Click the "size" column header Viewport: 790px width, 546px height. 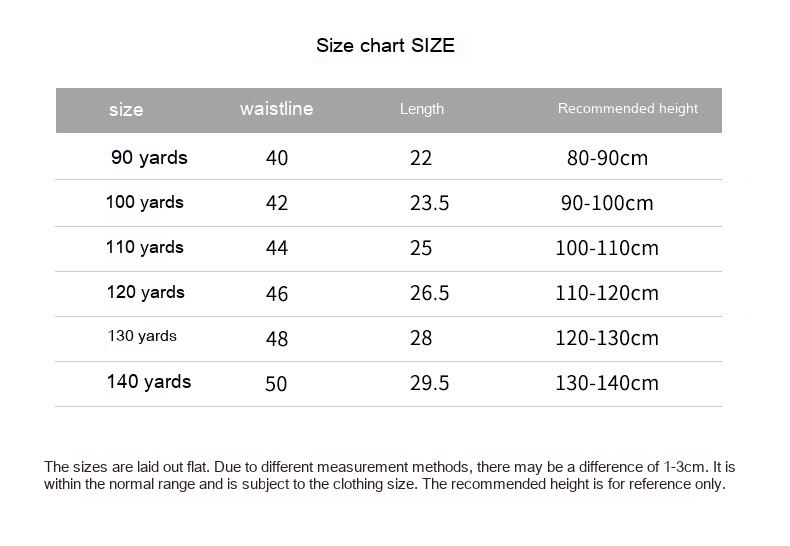click(126, 110)
